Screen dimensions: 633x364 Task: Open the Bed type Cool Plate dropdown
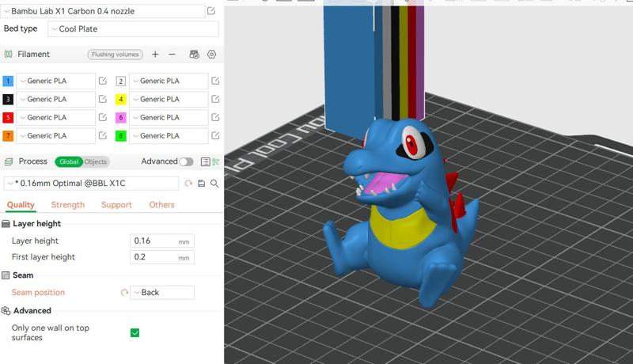(133, 29)
